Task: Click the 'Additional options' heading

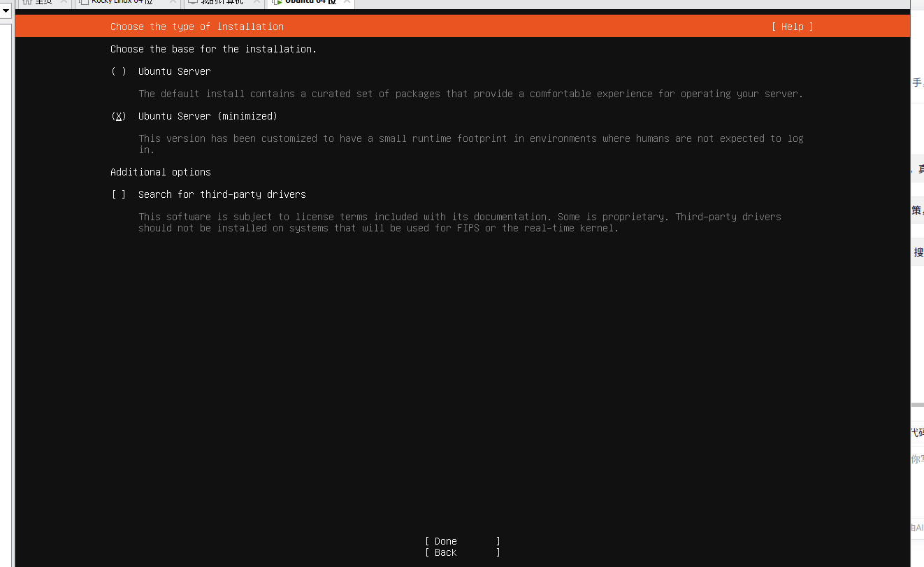Action: pyautogui.click(x=161, y=172)
